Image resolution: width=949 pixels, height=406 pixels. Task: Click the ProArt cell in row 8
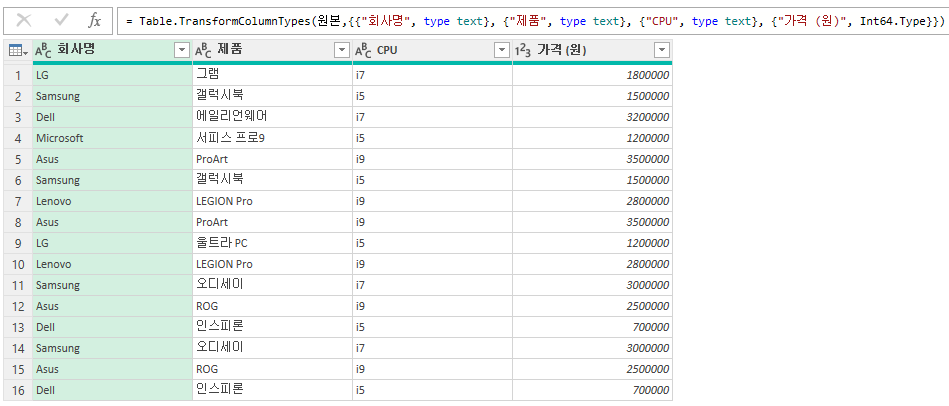point(272,222)
